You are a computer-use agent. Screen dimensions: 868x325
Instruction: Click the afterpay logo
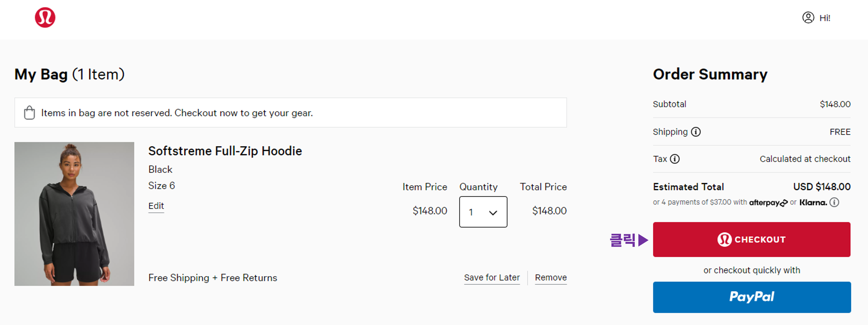[x=768, y=203]
